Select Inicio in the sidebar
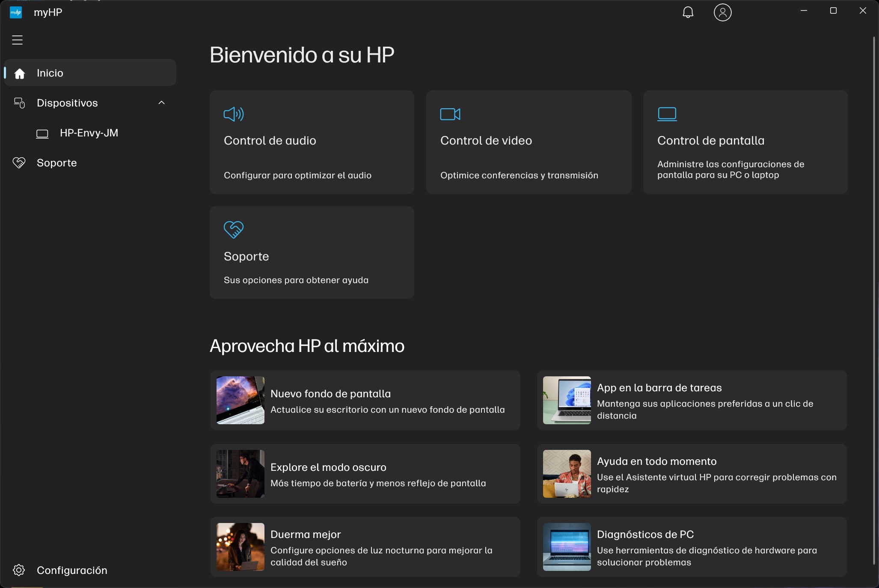Viewport: 879px width, 588px height. [90, 73]
